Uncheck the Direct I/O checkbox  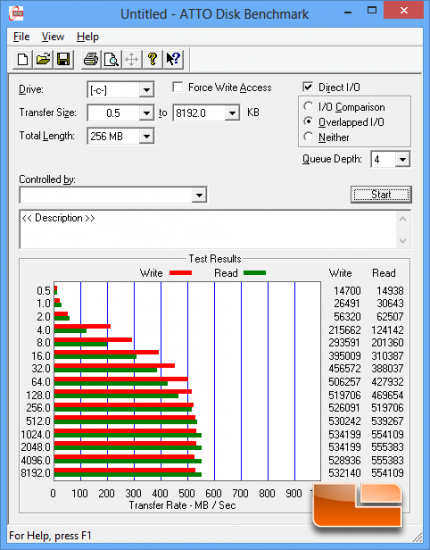click(x=308, y=87)
